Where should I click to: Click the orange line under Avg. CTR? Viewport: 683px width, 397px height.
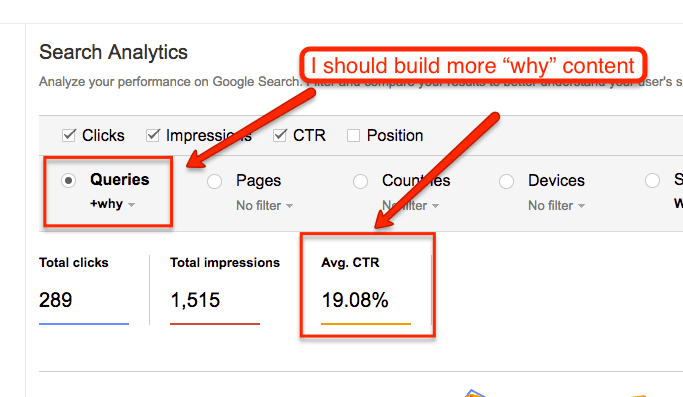tap(366, 324)
